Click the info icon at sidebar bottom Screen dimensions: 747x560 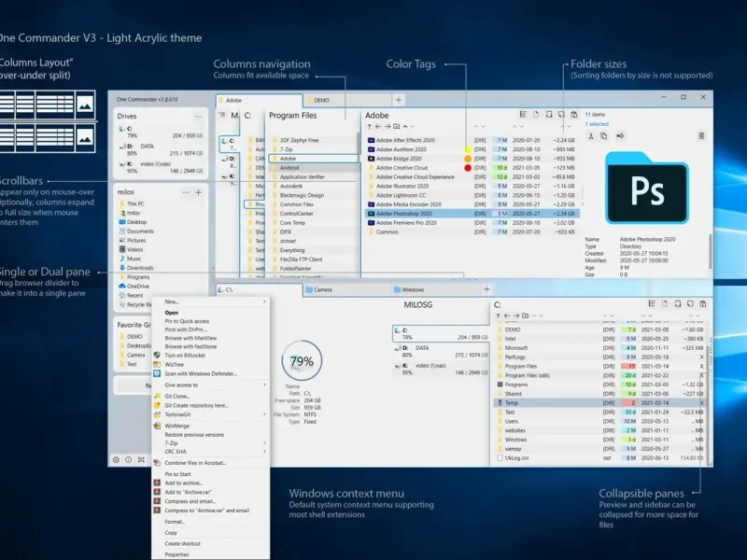point(129,459)
